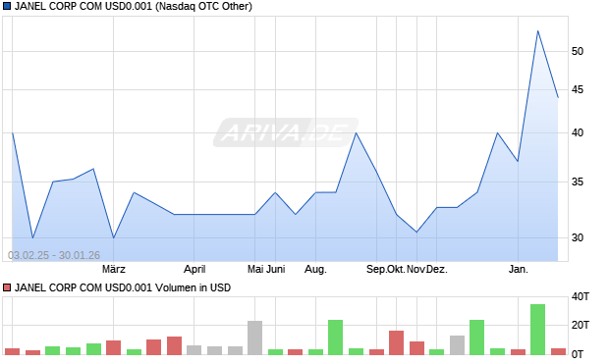Click the 'Sep.' month label
Screen dimensions: 609x364
click(376, 269)
